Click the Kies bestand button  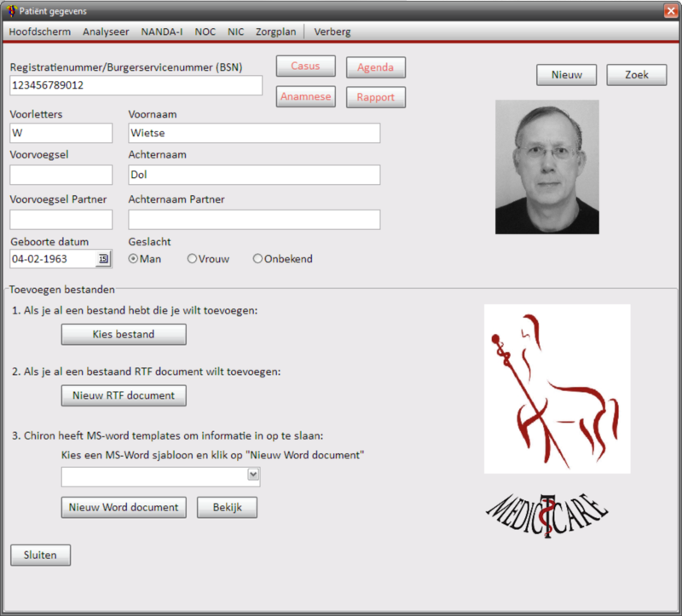click(x=124, y=335)
